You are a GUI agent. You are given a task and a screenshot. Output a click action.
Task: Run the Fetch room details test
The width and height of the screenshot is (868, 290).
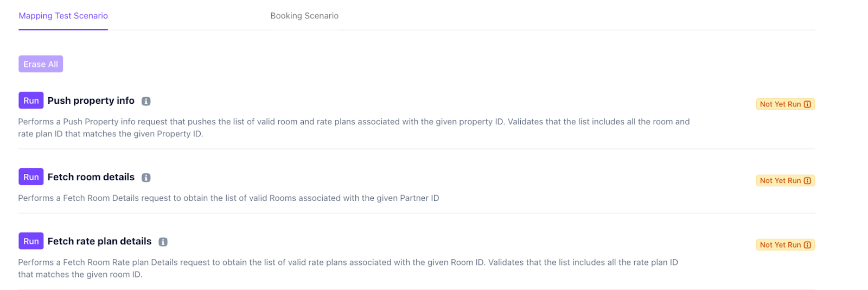[31, 177]
